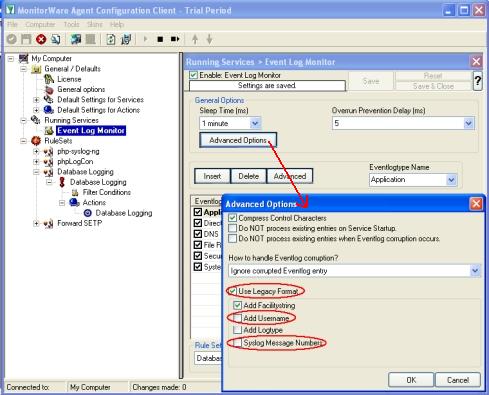Click the Event Log Monitor service icon
This screenshot has height=395, width=489.
[x=49, y=131]
